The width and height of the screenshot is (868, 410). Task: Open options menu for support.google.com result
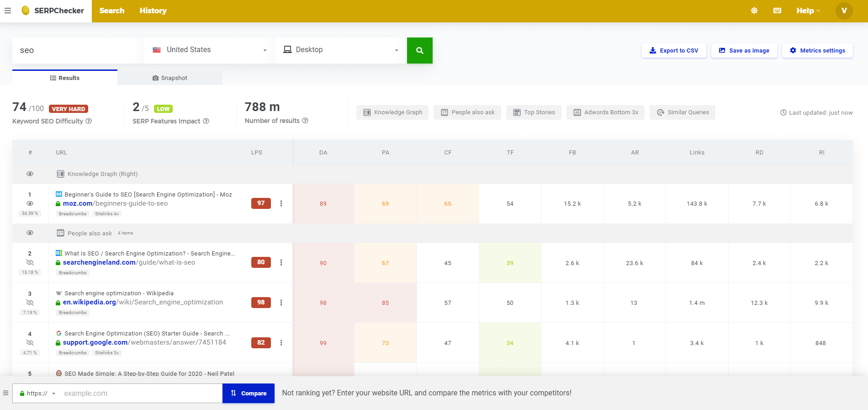pyautogui.click(x=281, y=343)
